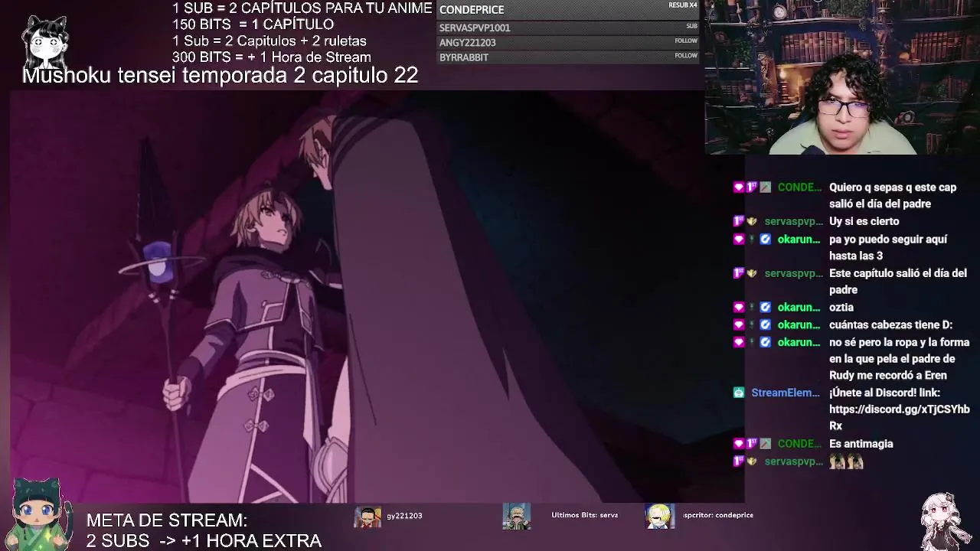Click pickaxe badge on 'Quiero q sepas' message

click(765, 187)
